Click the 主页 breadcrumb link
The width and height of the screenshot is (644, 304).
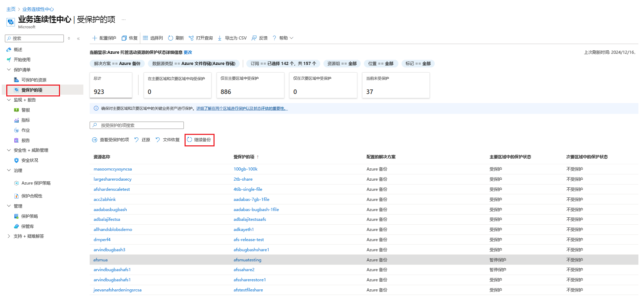(x=11, y=9)
